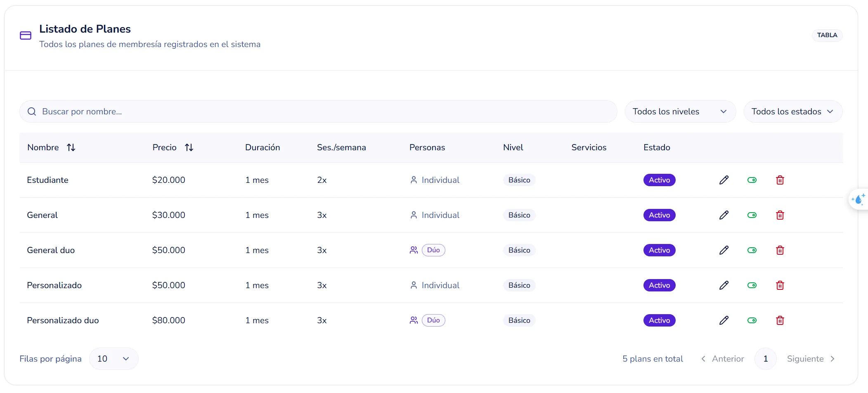Edit the Personalizado duo plan
Image resolution: width=868 pixels, height=393 pixels.
pos(724,320)
